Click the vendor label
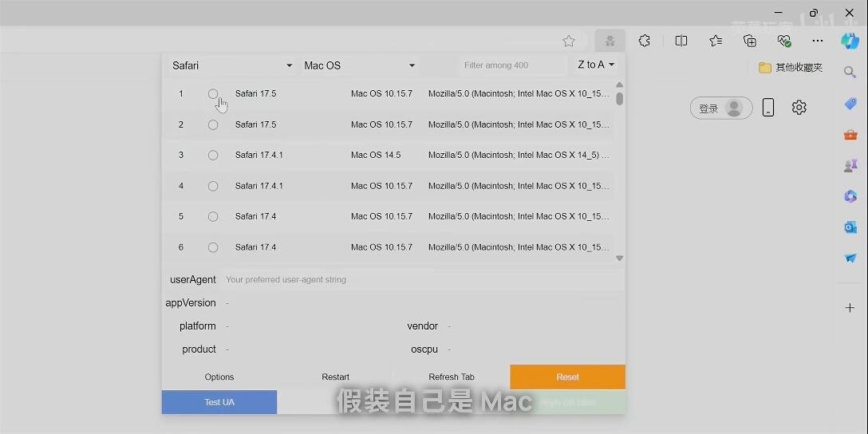 (422, 326)
